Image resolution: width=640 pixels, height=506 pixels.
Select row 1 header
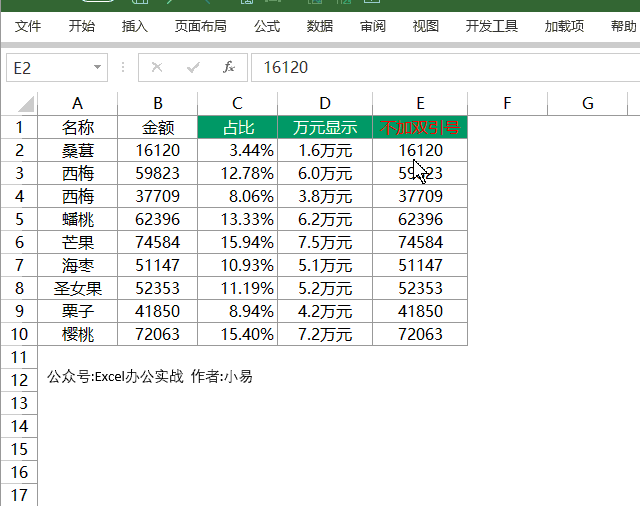[x=19, y=127]
